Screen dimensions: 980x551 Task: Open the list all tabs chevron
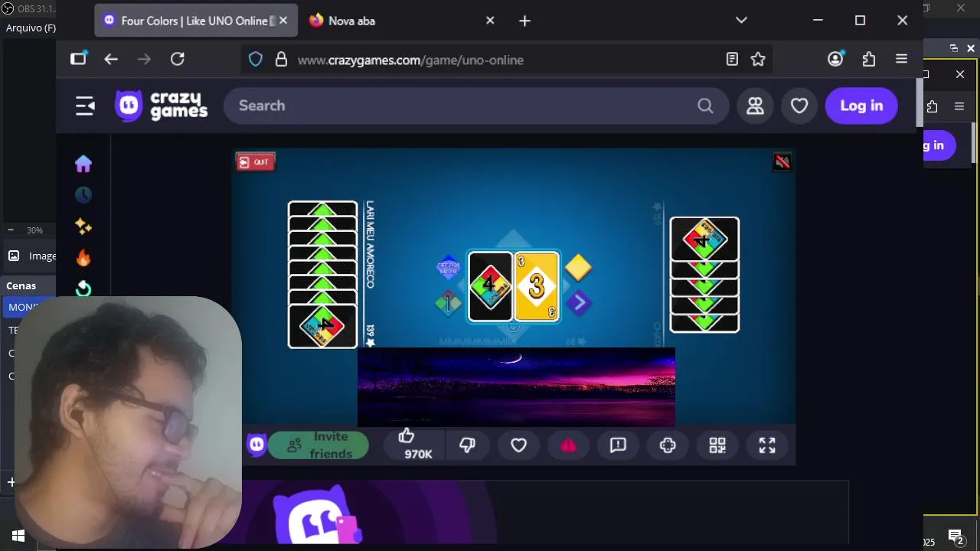point(741,21)
